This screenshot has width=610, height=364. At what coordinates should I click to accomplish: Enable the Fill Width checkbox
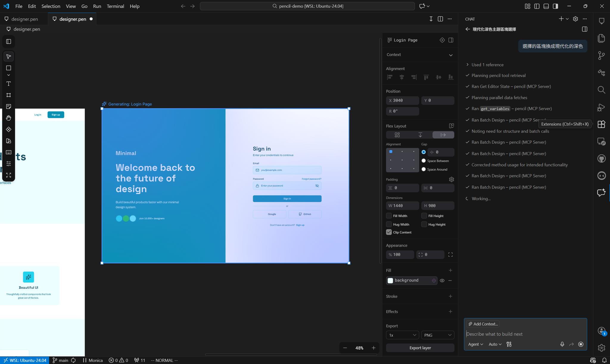pos(389,216)
